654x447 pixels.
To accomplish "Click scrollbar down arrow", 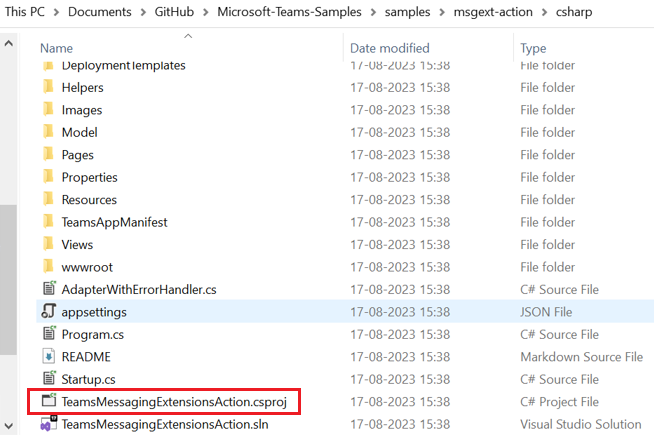I will pos(8,426).
